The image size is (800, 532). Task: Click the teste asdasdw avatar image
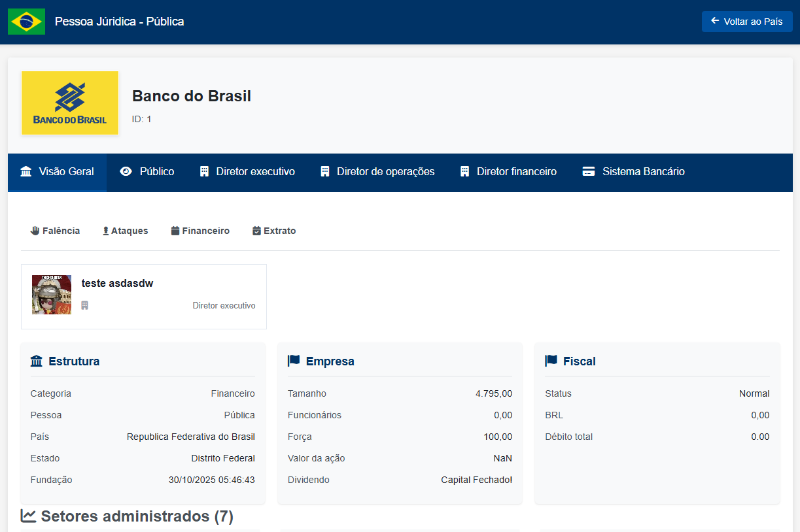(52, 295)
